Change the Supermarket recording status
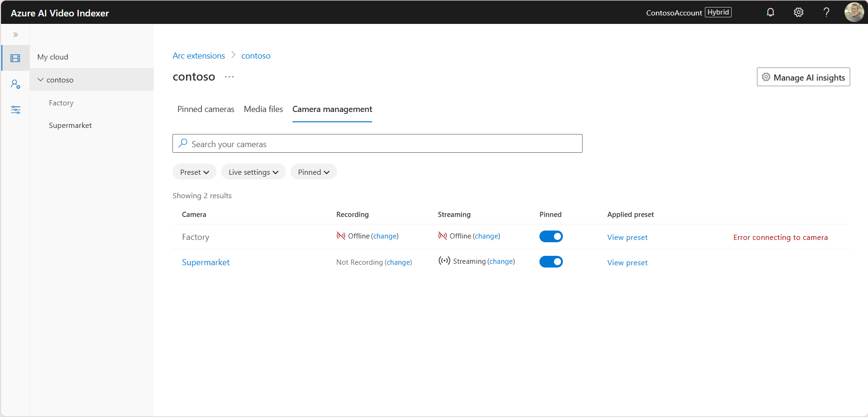 click(398, 262)
